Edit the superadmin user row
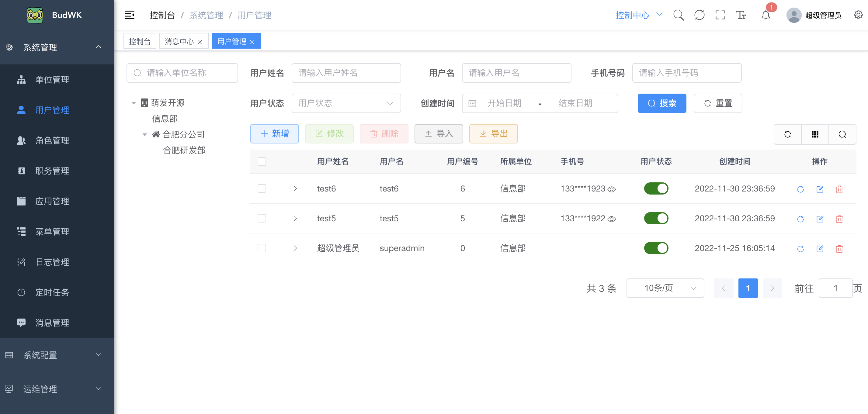This screenshot has height=414, width=868. click(820, 249)
